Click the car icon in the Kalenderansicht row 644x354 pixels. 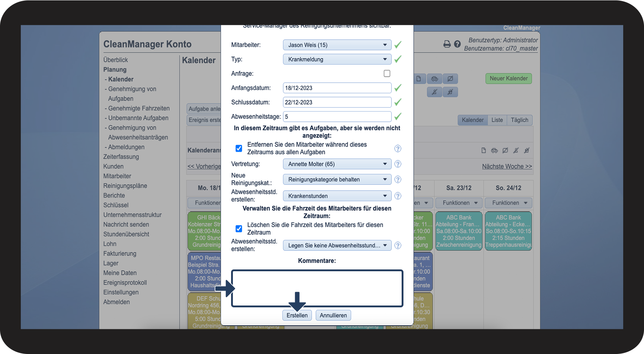point(494,150)
